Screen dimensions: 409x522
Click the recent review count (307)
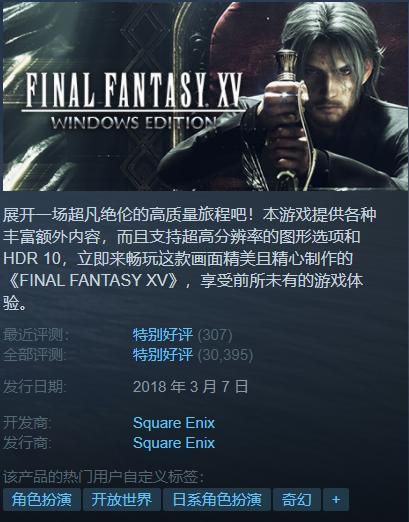(215, 335)
